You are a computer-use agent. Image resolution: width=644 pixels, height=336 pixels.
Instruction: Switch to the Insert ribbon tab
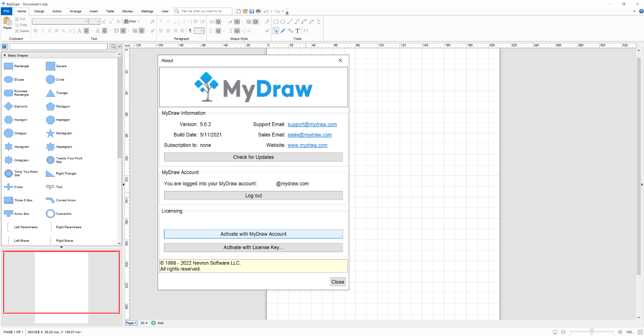(94, 11)
